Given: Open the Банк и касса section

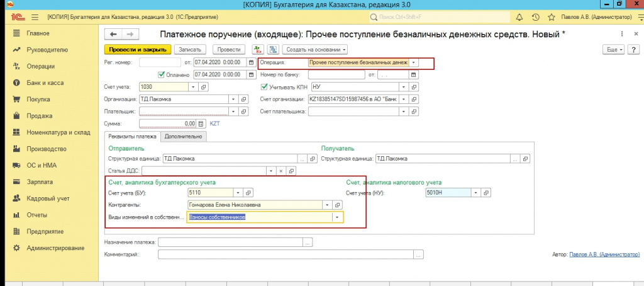Looking at the screenshot, I should pyautogui.click(x=45, y=83).
